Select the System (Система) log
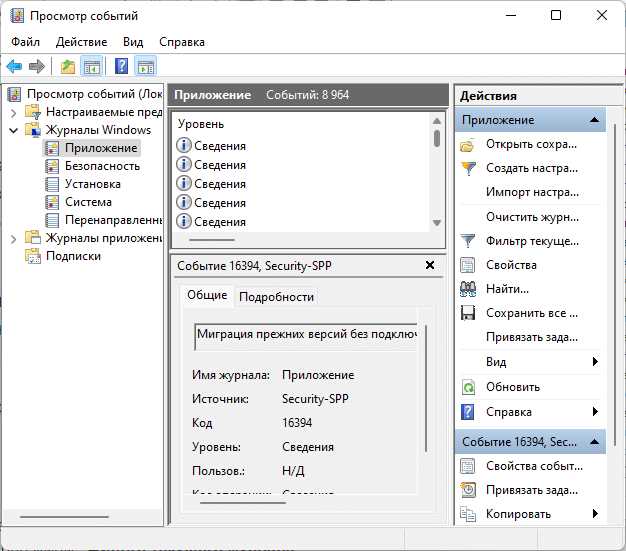This screenshot has height=551, width=626. 88,202
